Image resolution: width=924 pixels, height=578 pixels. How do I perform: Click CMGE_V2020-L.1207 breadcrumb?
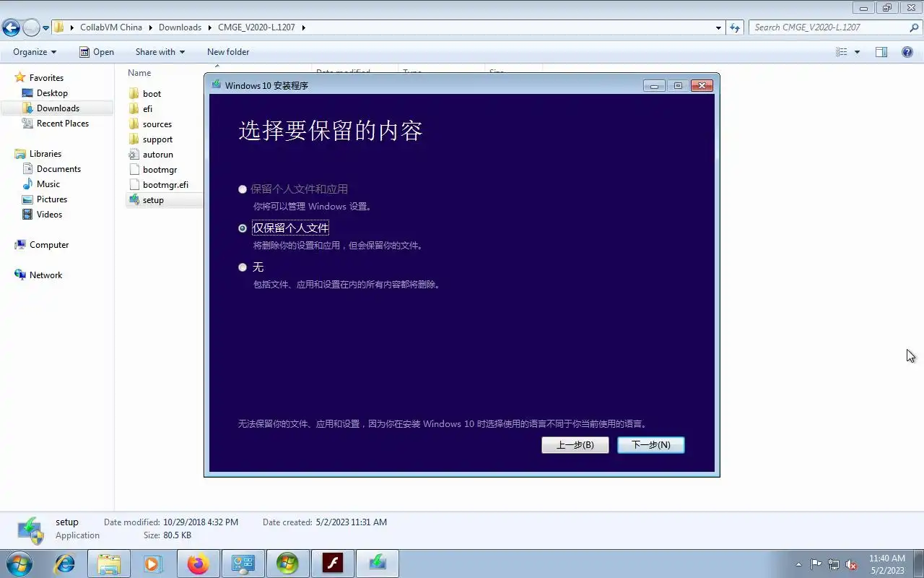pyautogui.click(x=256, y=27)
